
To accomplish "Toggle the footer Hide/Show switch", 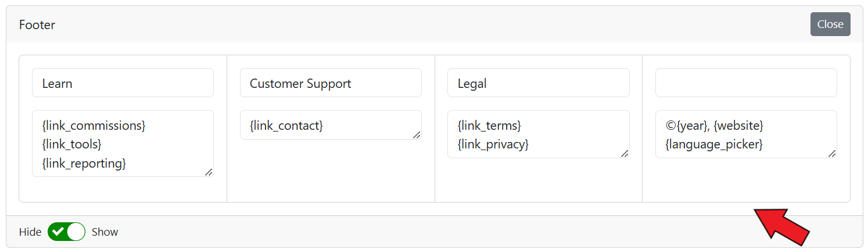I will (x=66, y=232).
